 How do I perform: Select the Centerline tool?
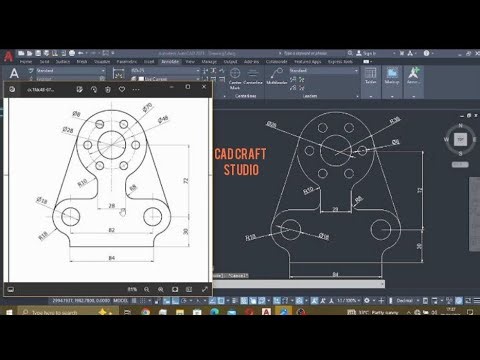tap(253, 77)
